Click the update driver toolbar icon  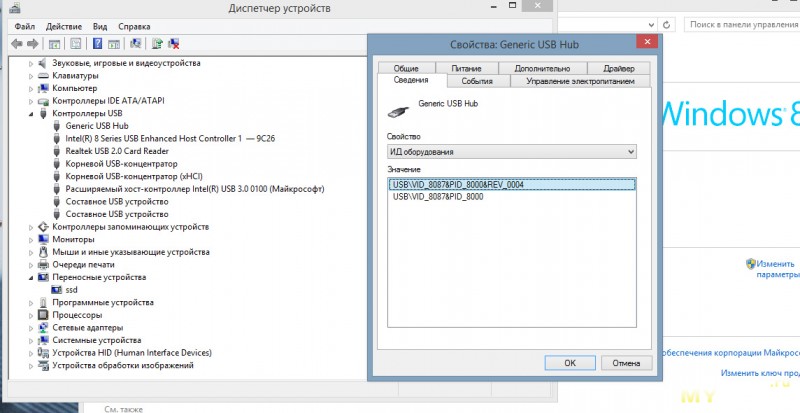[158, 44]
